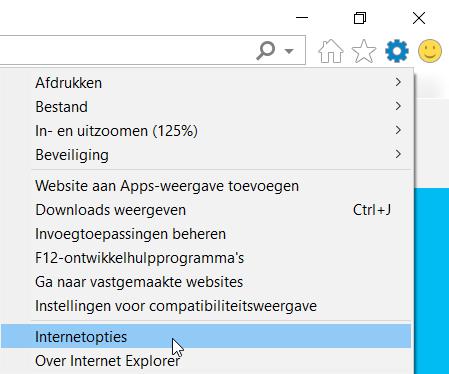Expand the Beveiliging submenu chevron
This screenshot has width=449, height=374.
tap(398, 154)
